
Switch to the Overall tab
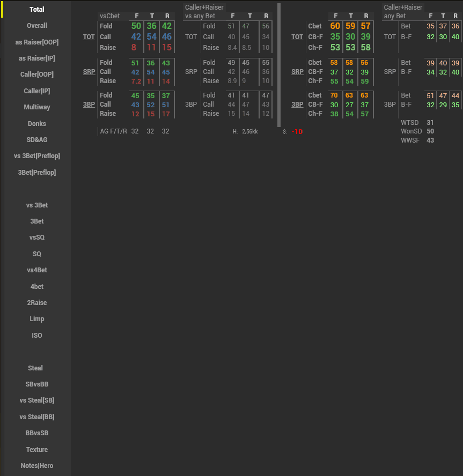[x=36, y=26]
